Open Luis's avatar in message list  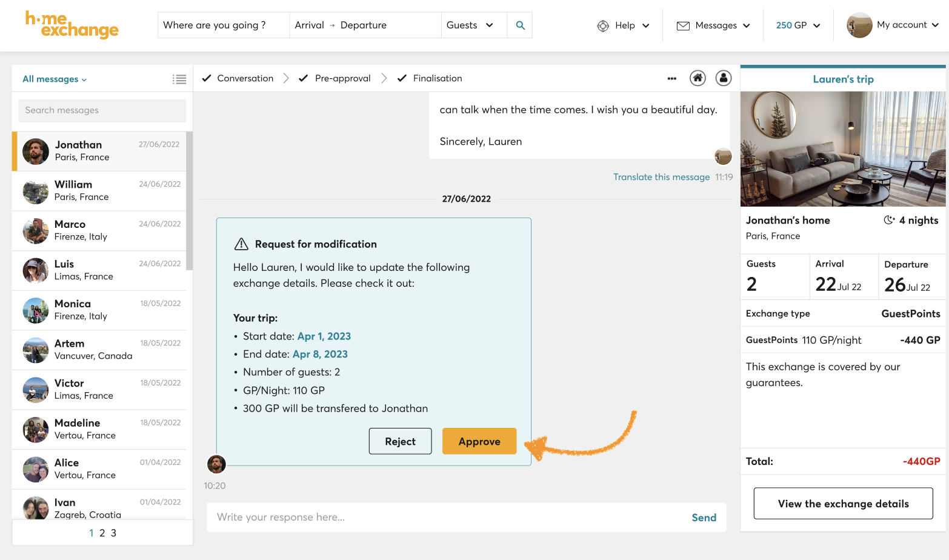tap(36, 270)
